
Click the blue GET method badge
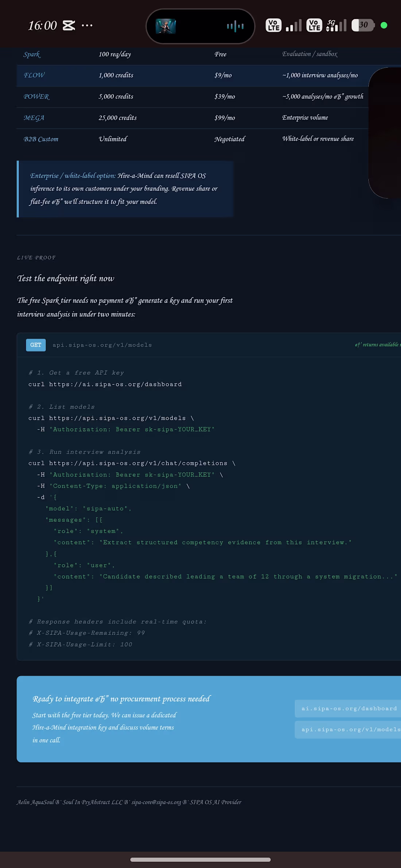pos(36,345)
